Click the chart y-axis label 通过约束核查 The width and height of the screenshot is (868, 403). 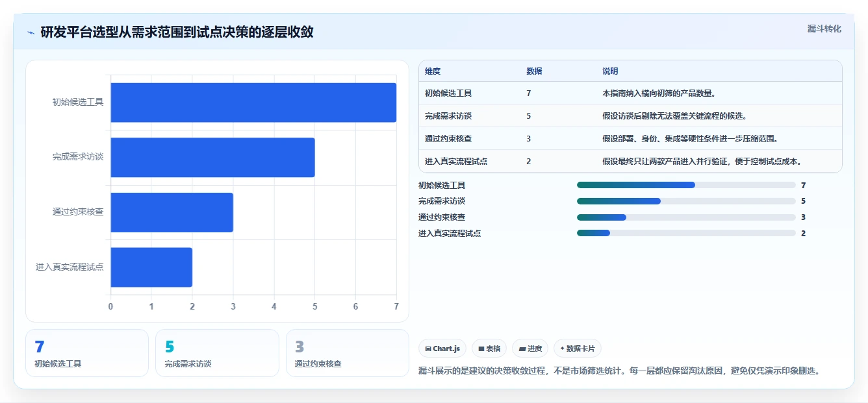78,212
